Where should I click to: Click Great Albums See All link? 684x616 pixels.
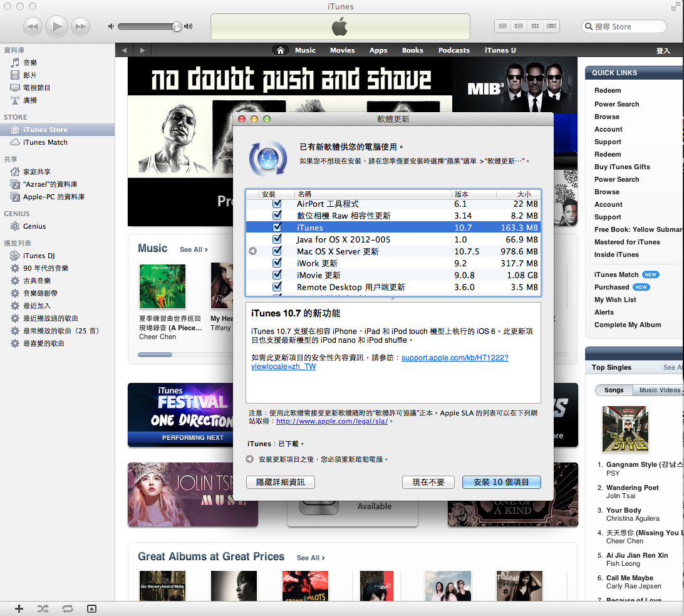coord(311,558)
